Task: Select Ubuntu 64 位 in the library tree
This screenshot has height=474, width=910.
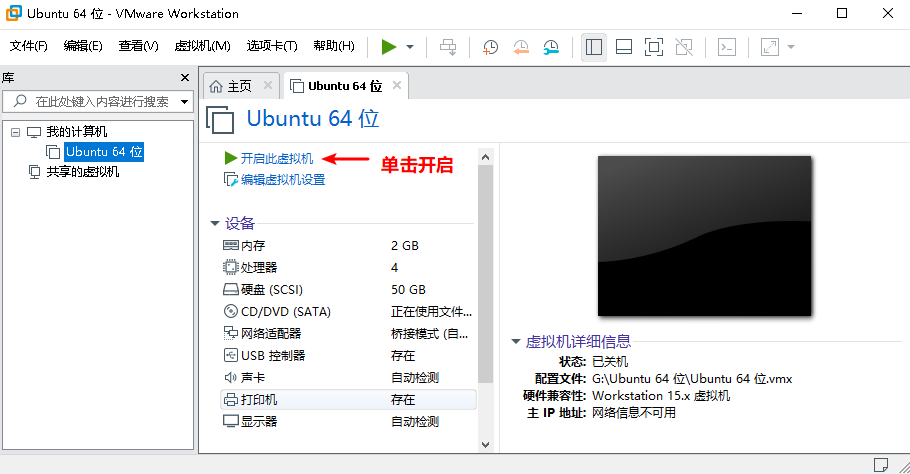Action: tap(104, 152)
